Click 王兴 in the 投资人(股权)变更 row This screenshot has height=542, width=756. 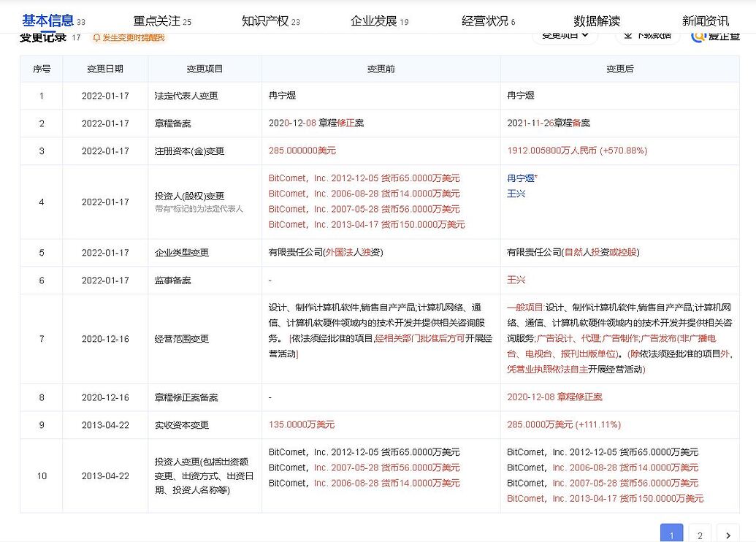point(516,194)
